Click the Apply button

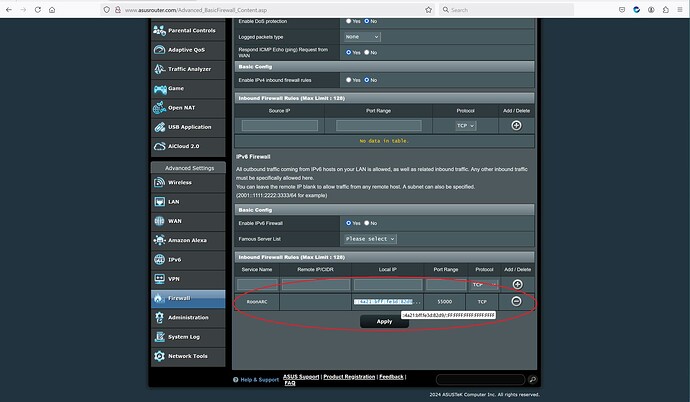click(384, 322)
